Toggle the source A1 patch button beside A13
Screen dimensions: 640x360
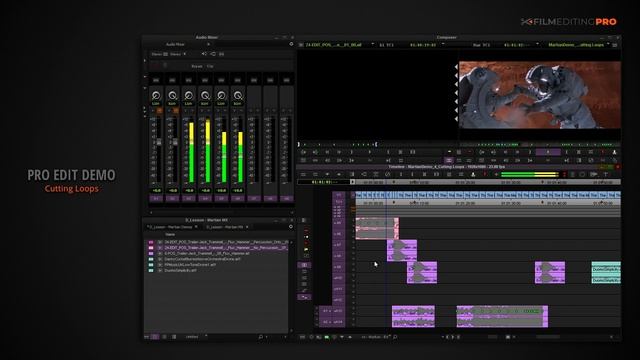(x=325, y=311)
